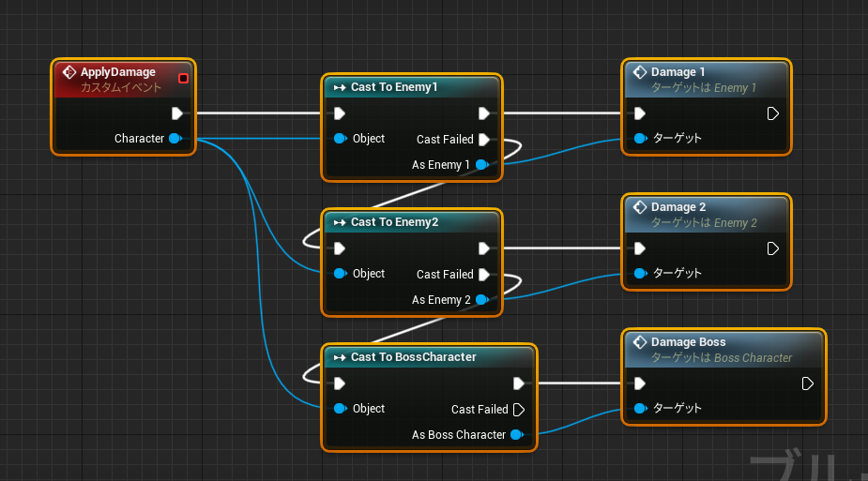
Task: Click the ApplyDamage execution output pin
Action: (177, 113)
